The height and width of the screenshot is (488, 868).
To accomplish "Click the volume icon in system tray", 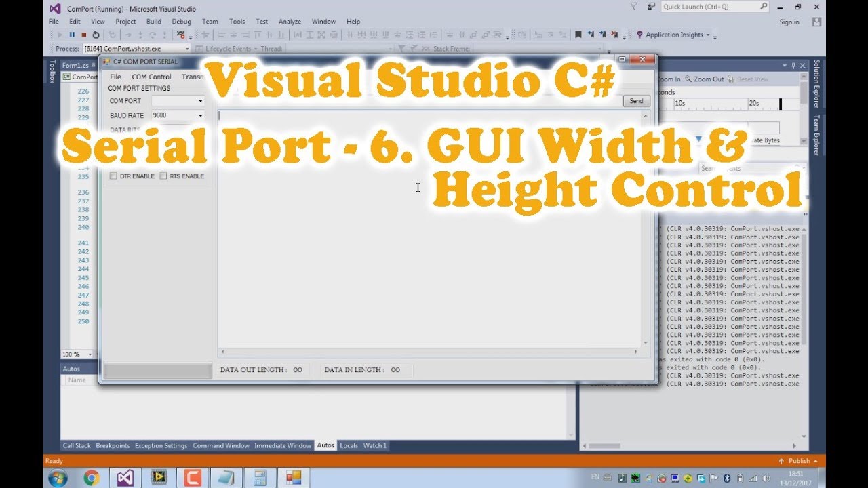I will pyautogui.click(x=766, y=478).
